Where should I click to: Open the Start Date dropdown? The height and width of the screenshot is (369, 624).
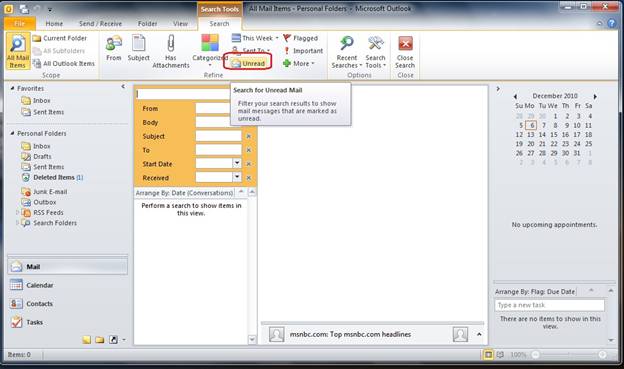coord(237,163)
